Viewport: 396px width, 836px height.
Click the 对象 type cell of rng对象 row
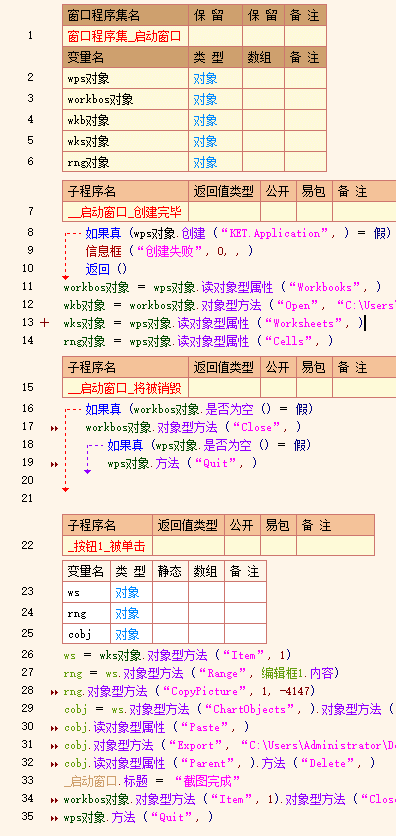click(215, 162)
